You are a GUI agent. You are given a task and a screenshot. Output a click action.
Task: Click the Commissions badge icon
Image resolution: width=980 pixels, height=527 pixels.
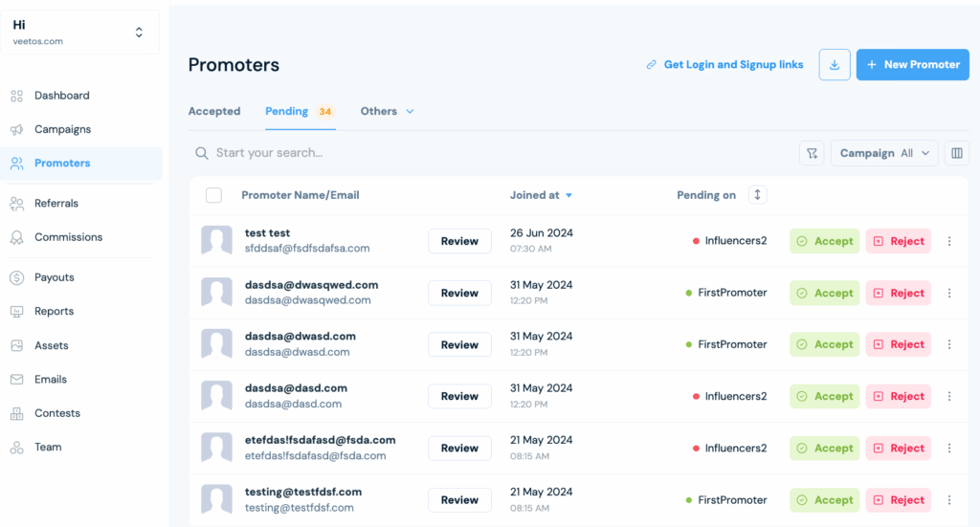tap(17, 237)
